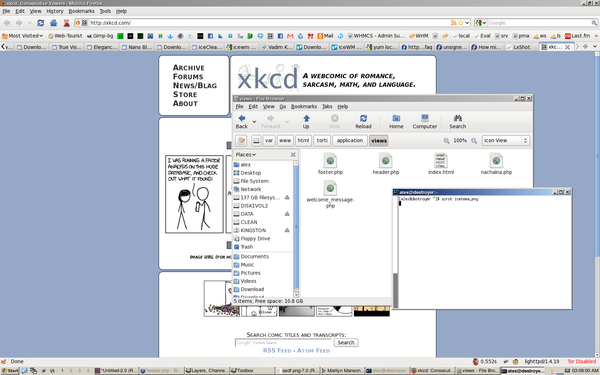Open the Computer location icon
600x375 pixels.
[424, 121]
